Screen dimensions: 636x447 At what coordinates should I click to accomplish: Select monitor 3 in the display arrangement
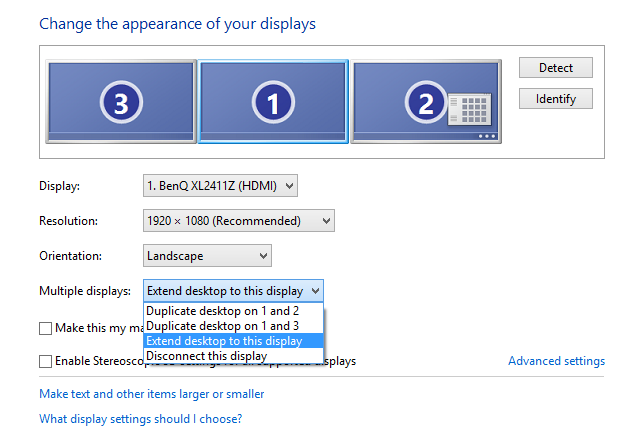[x=121, y=102]
